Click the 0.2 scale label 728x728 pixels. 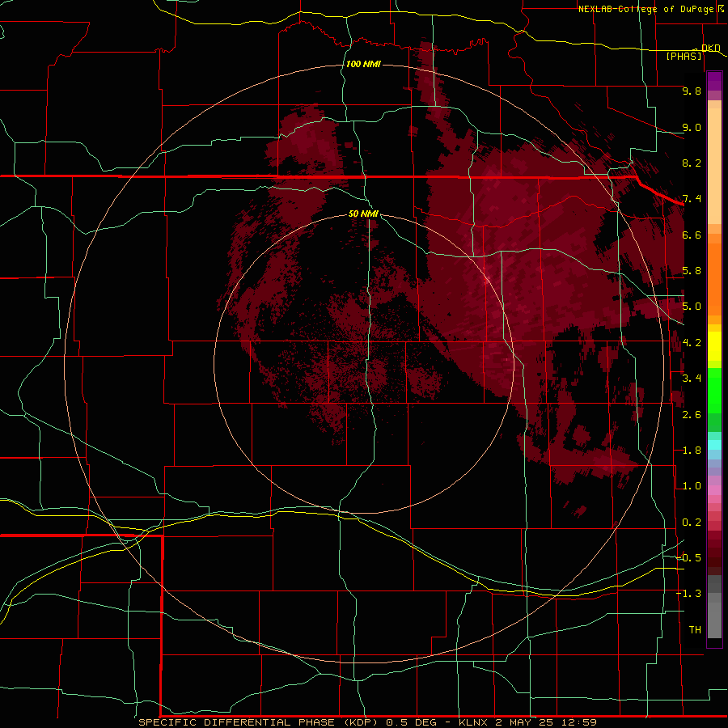[692, 523]
